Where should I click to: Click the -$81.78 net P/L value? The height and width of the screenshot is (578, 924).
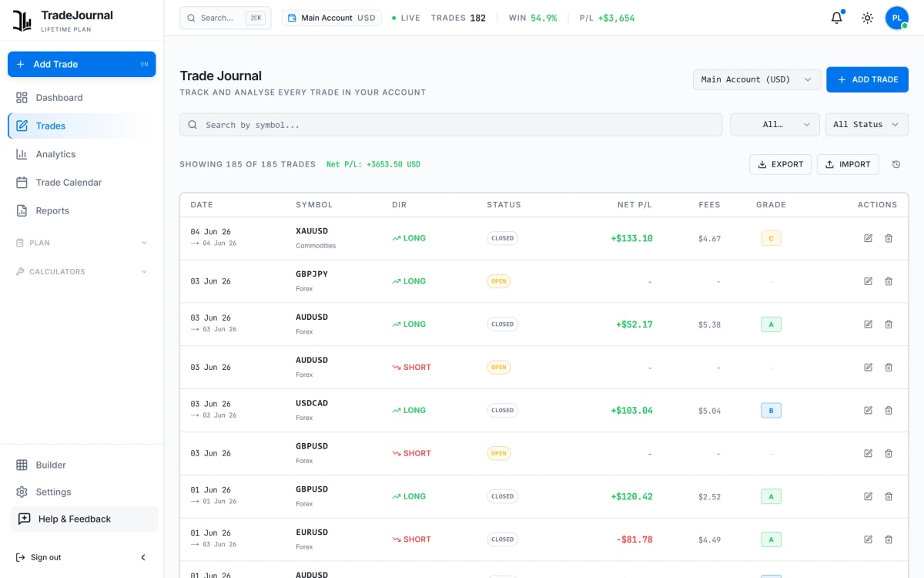click(x=634, y=539)
